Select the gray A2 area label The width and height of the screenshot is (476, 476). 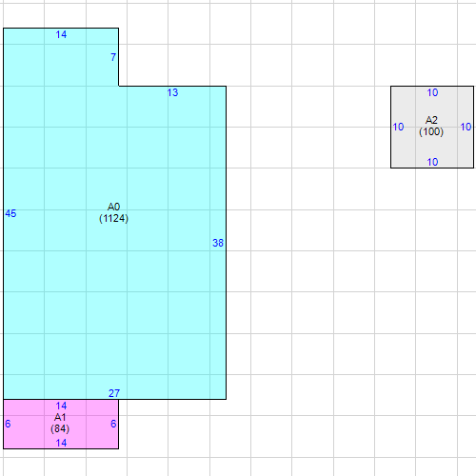[431, 120]
